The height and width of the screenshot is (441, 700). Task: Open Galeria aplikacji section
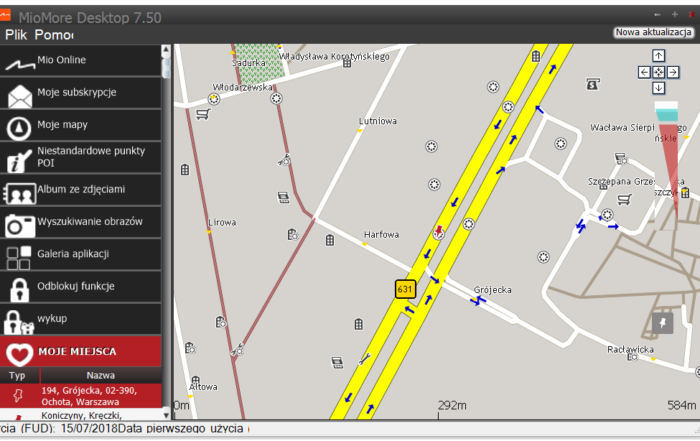80,254
